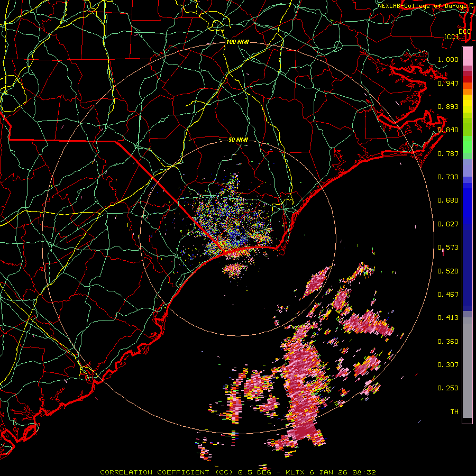Screen dimensions: 476x476
Task: Select the 0.893 scale value
Action: tap(448, 106)
